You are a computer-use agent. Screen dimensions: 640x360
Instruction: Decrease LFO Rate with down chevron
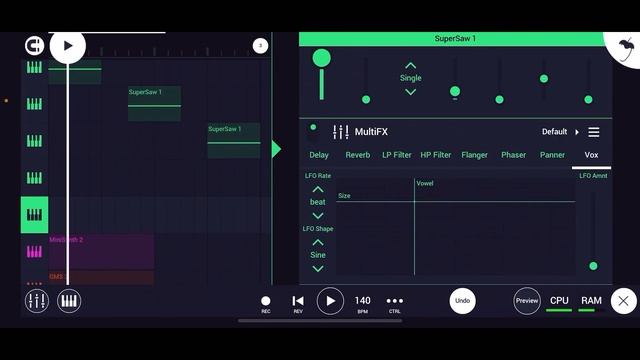[x=318, y=216]
